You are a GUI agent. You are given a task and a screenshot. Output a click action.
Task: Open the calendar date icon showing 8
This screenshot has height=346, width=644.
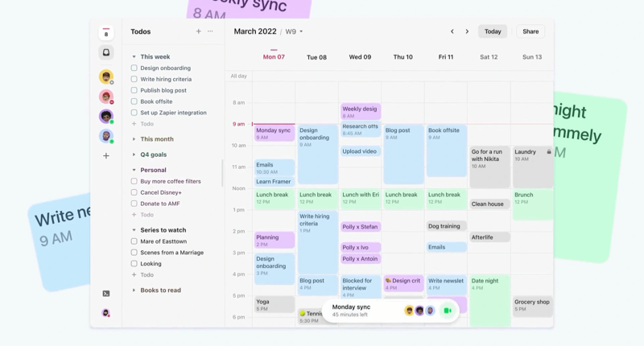[106, 33]
